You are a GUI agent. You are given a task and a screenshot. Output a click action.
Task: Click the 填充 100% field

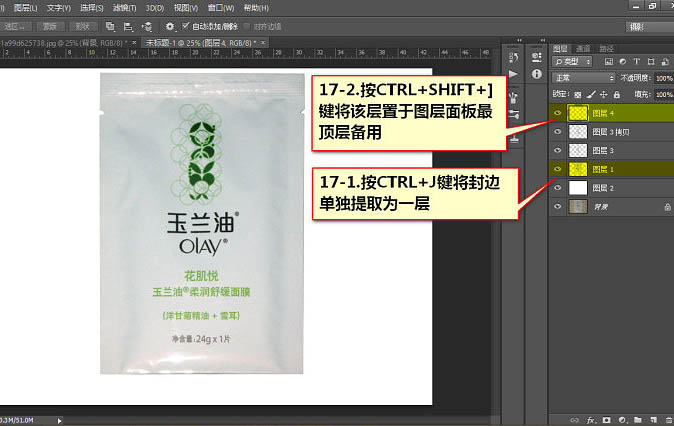click(x=664, y=94)
